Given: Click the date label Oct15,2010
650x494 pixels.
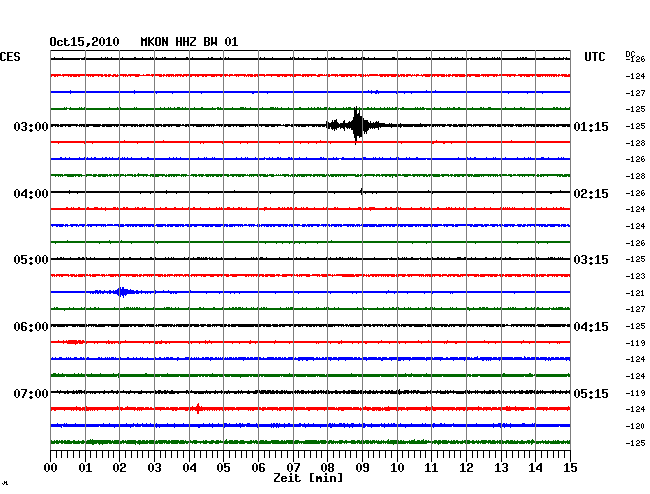Looking at the screenshot, I should pyautogui.click(x=85, y=42).
